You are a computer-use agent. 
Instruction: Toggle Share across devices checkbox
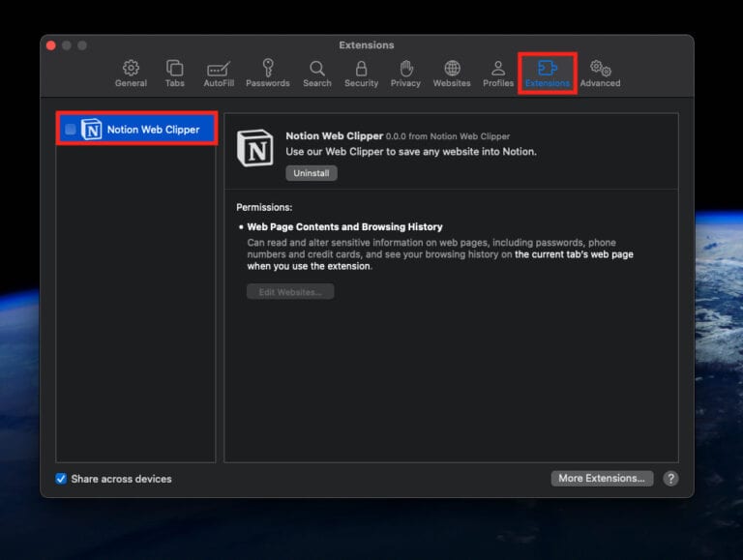pyautogui.click(x=62, y=479)
